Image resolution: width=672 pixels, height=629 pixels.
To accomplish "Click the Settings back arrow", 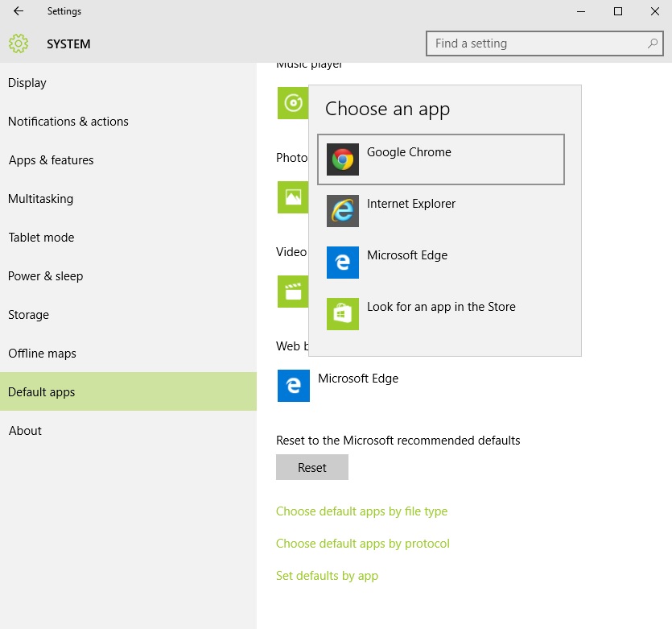I will point(19,11).
